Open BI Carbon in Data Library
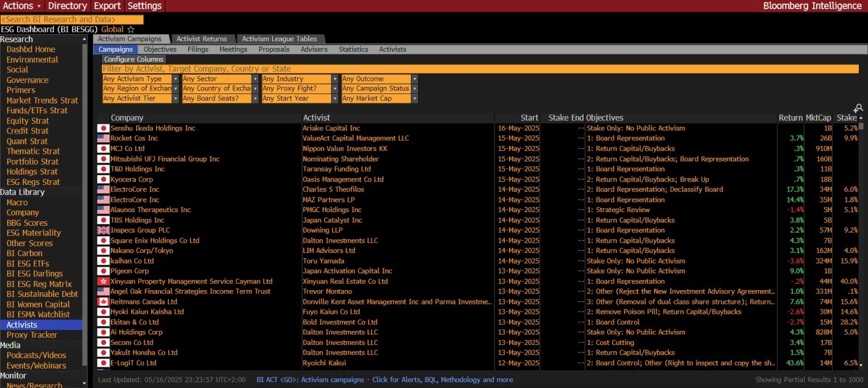 [x=24, y=253]
